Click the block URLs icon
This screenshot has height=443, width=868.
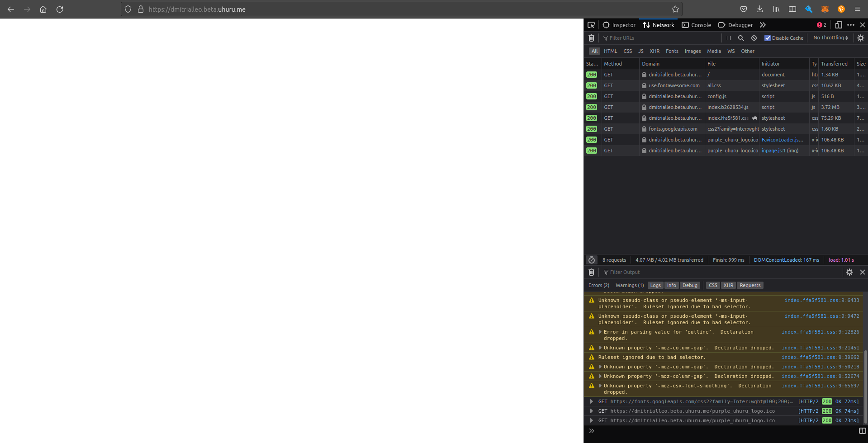754,38
